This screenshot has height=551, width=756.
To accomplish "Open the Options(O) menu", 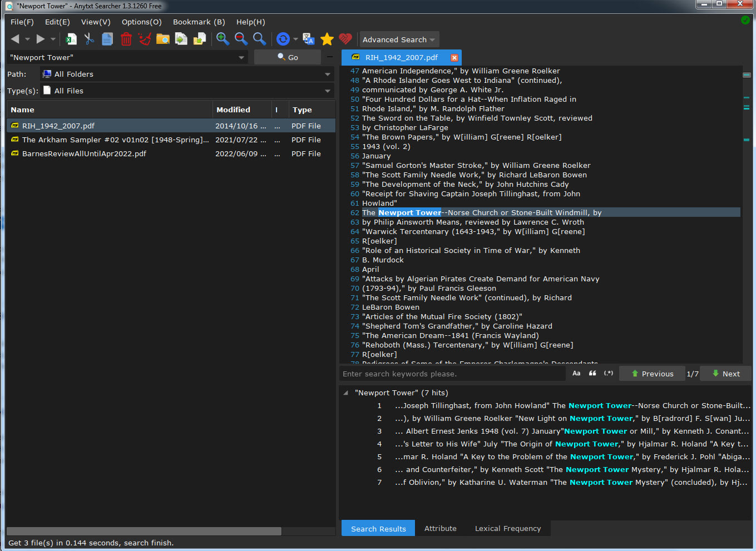I will (141, 22).
